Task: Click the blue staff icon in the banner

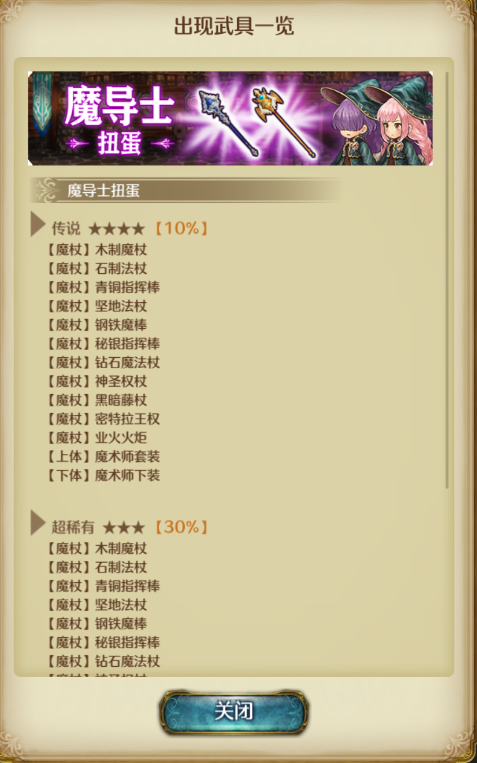Action: coord(229,124)
